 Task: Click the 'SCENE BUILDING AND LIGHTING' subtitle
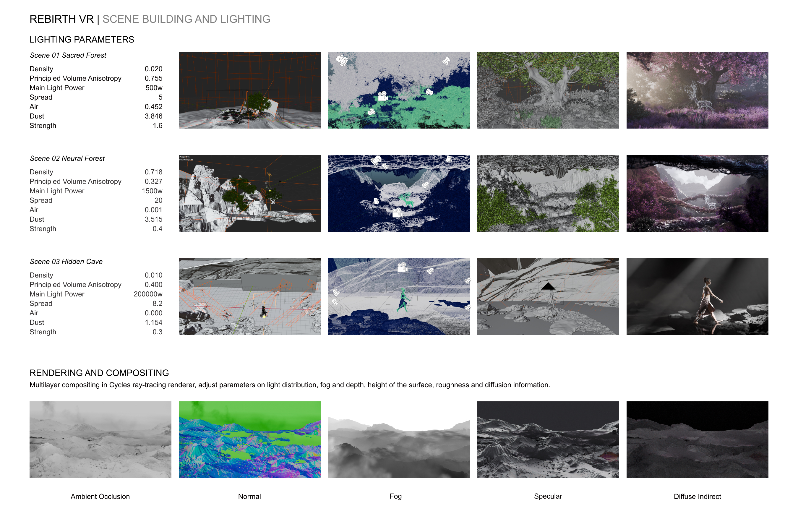186,19
